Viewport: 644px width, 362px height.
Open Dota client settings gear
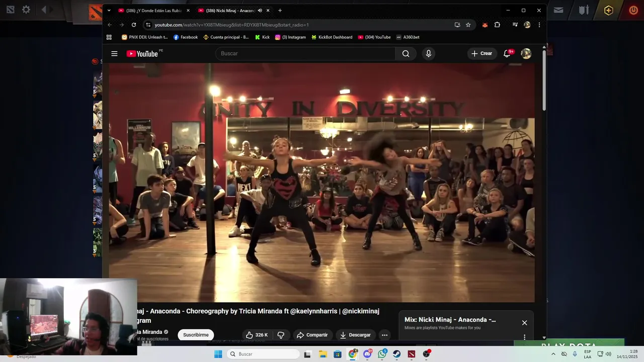coord(26,10)
